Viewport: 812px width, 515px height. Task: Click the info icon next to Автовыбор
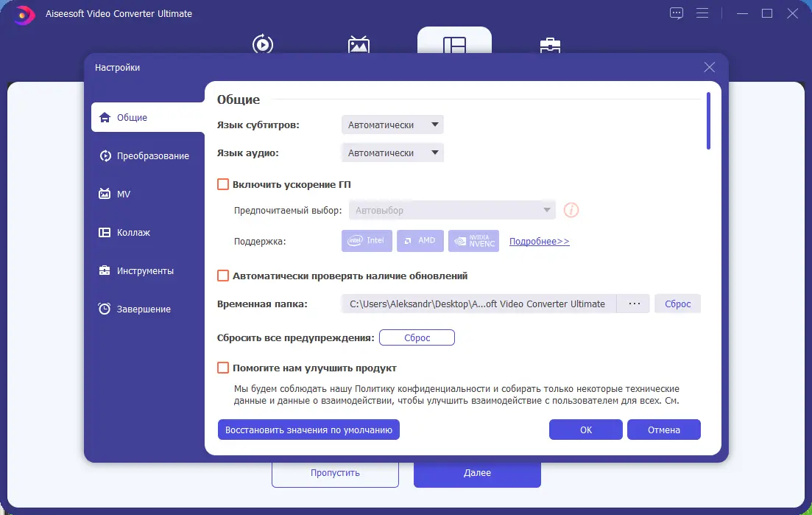click(571, 211)
